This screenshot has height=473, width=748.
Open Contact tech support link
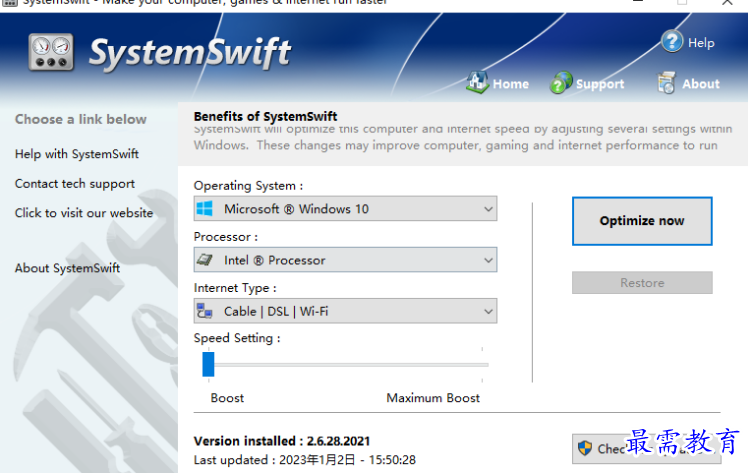pyautogui.click(x=75, y=184)
